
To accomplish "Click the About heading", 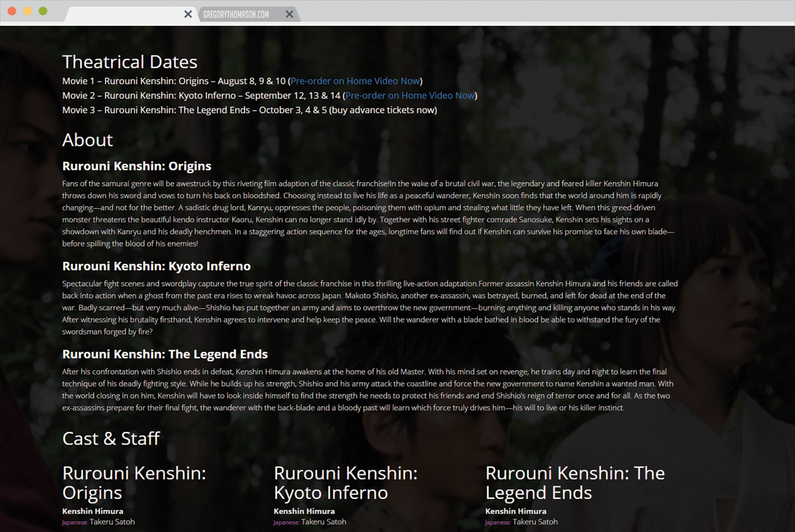I will tap(87, 140).
